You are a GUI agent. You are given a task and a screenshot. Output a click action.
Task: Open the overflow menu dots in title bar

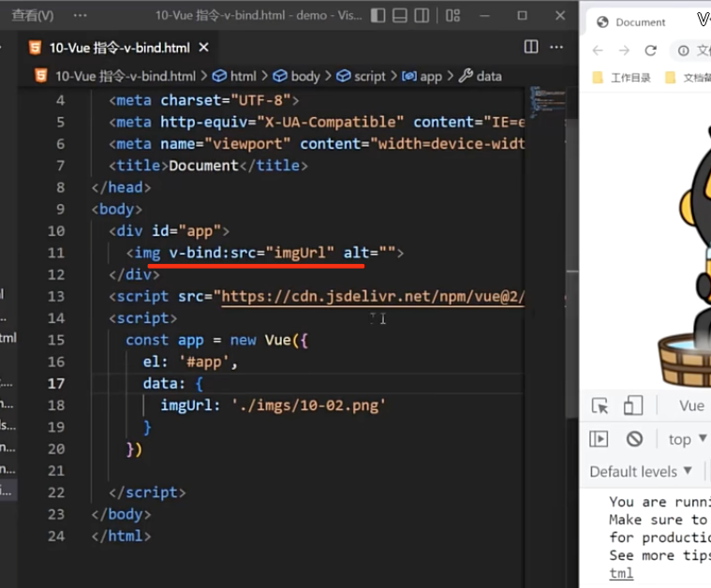point(81,15)
